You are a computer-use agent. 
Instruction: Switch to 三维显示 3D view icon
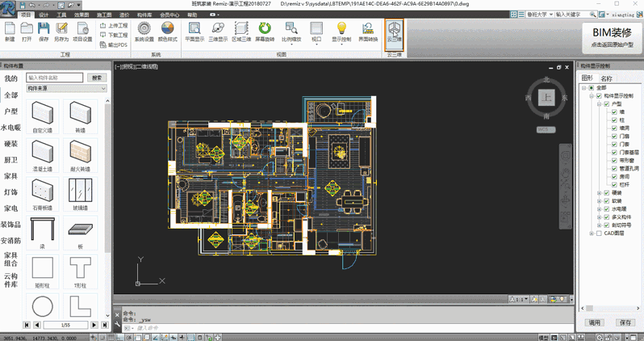(x=218, y=32)
